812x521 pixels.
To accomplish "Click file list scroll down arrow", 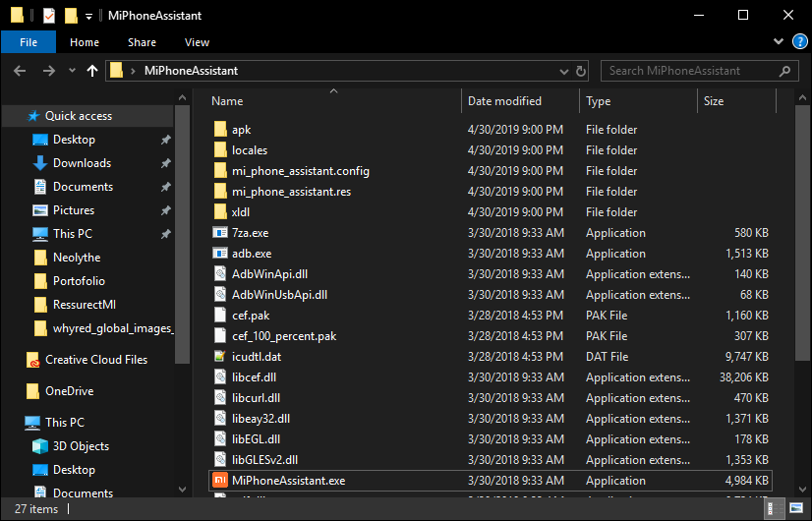I will (803, 490).
